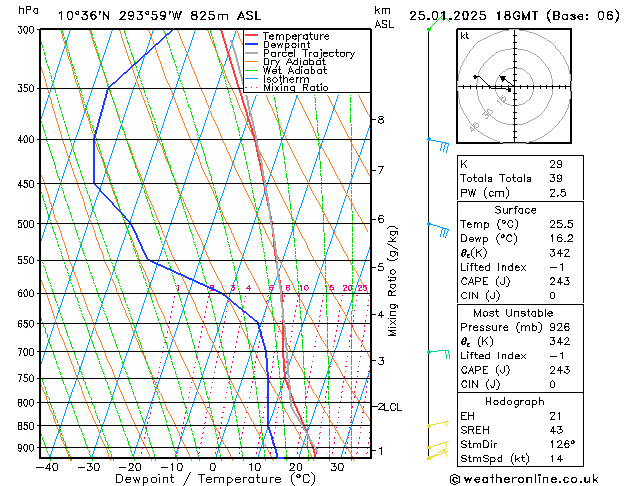The image size is (629, 486).
Task: Click the 'Dewpoint / Temperature (°C)' axis title
Action: tap(215, 479)
